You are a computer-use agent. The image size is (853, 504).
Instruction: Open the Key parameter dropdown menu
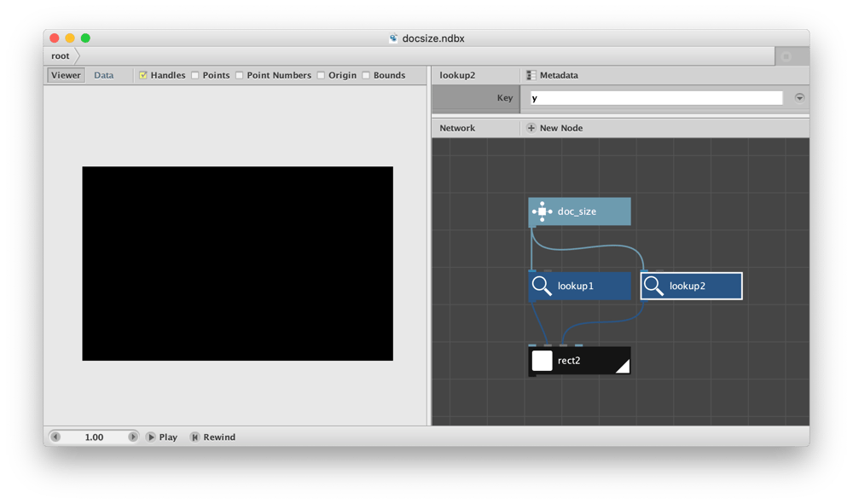tap(799, 98)
